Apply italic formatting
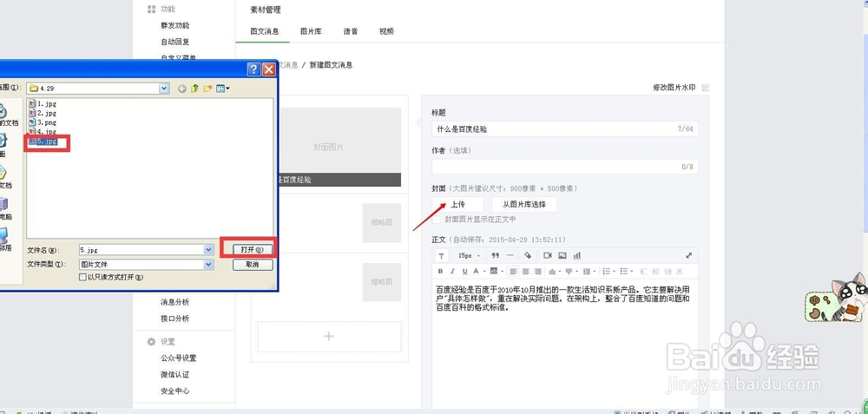This screenshot has height=414, width=868. pos(452,271)
